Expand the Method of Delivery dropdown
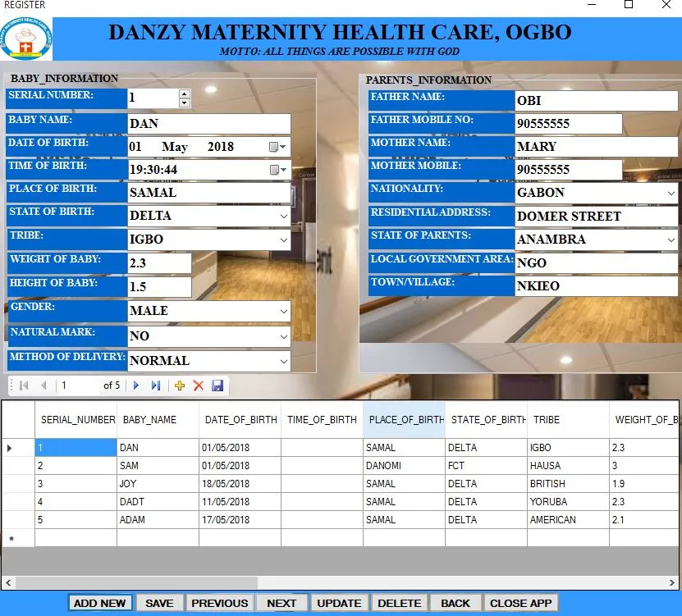The height and width of the screenshot is (616, 682). click(284, 361)
